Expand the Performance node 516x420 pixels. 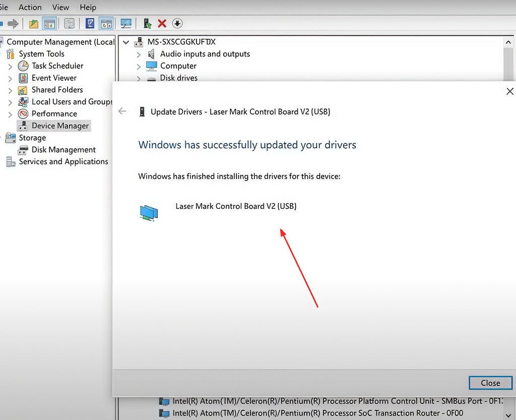tap(10, 114)
